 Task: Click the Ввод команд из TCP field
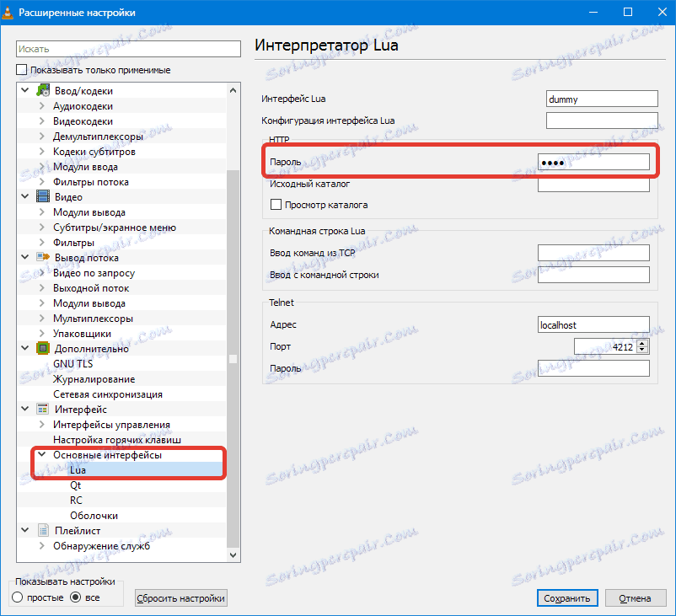593,253
